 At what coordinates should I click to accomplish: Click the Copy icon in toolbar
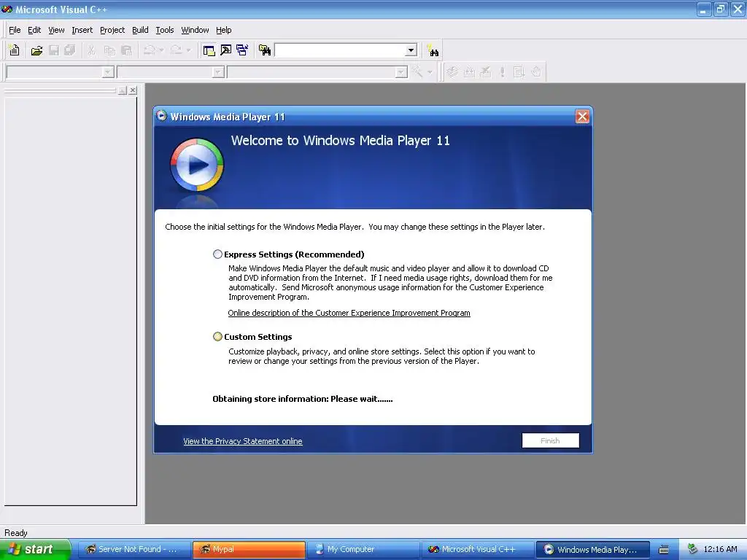(109, 50)
